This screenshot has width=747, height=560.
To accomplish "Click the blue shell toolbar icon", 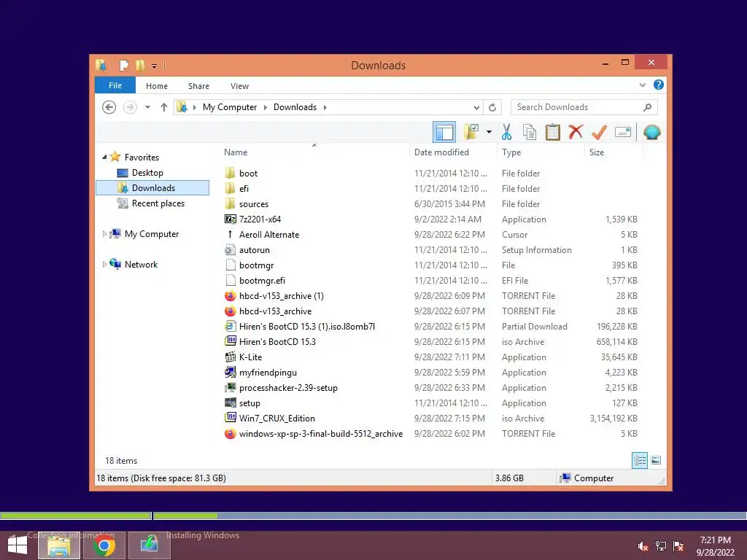I will tap(651, 132).
